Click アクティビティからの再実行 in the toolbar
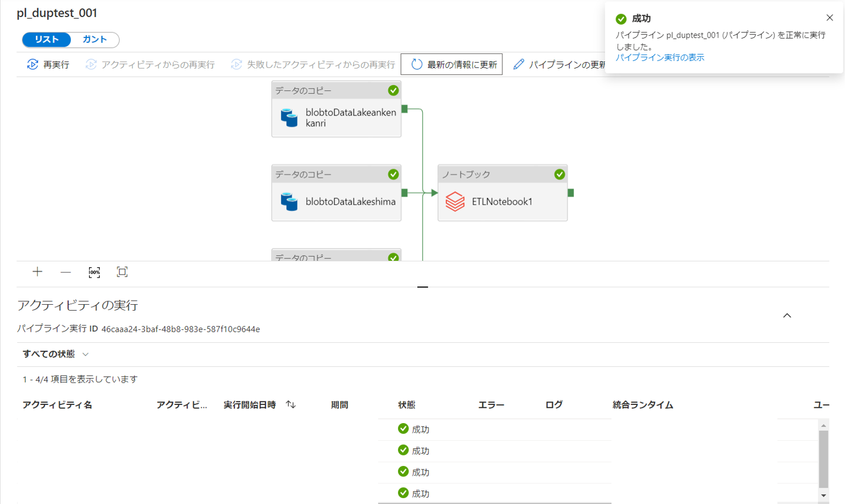The height and width of the screenshot is (504, 846). 150,64
